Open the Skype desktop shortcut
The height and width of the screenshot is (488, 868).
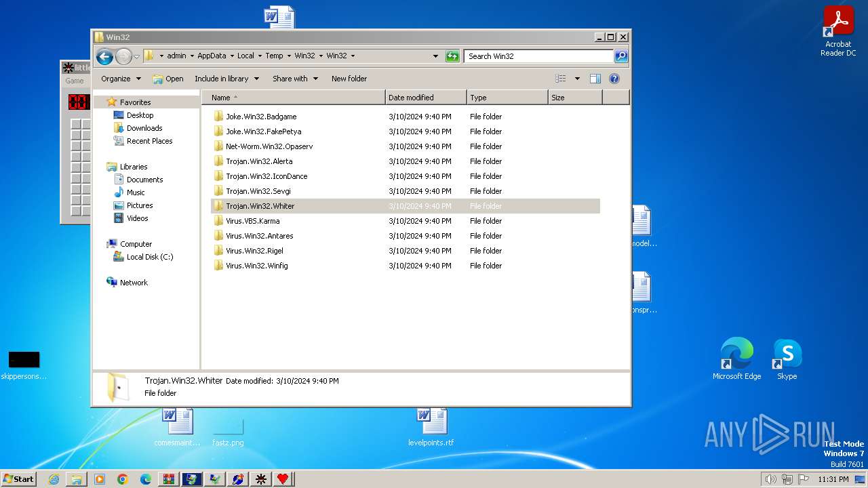tap(787, 359)
